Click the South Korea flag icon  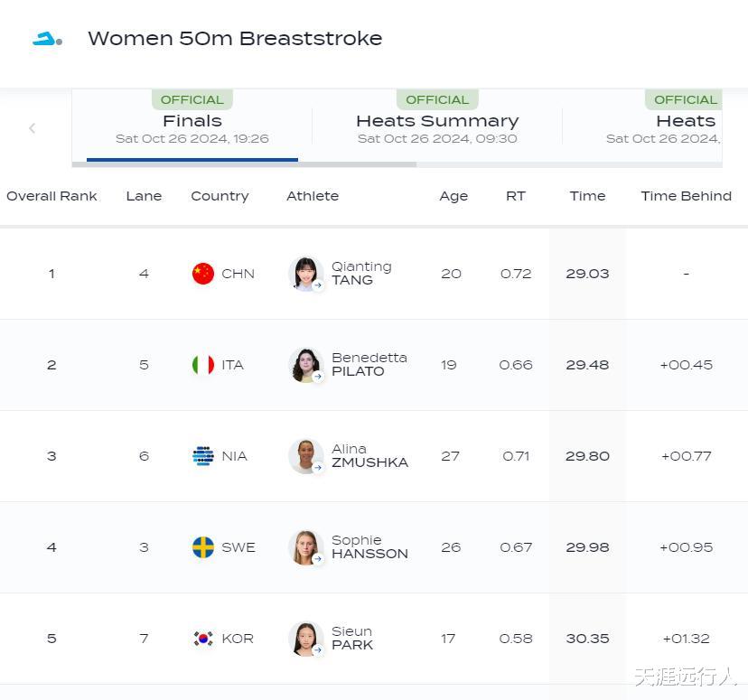pos(203,639)
